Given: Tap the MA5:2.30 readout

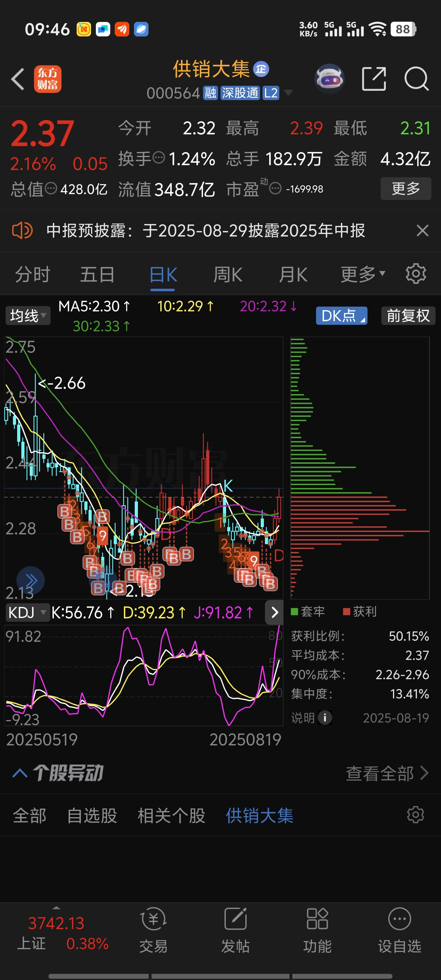Looking at the screenshot, I should click(94, 306).
